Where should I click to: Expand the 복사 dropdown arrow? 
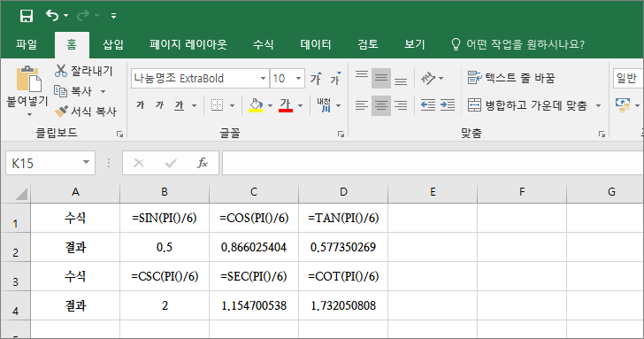pyautogui.click(x=103, y=91)
